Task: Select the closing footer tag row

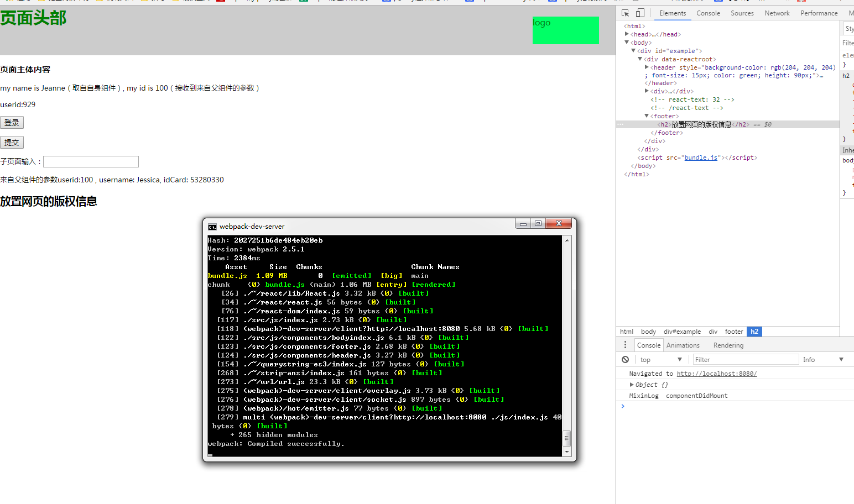Action: 666,133
